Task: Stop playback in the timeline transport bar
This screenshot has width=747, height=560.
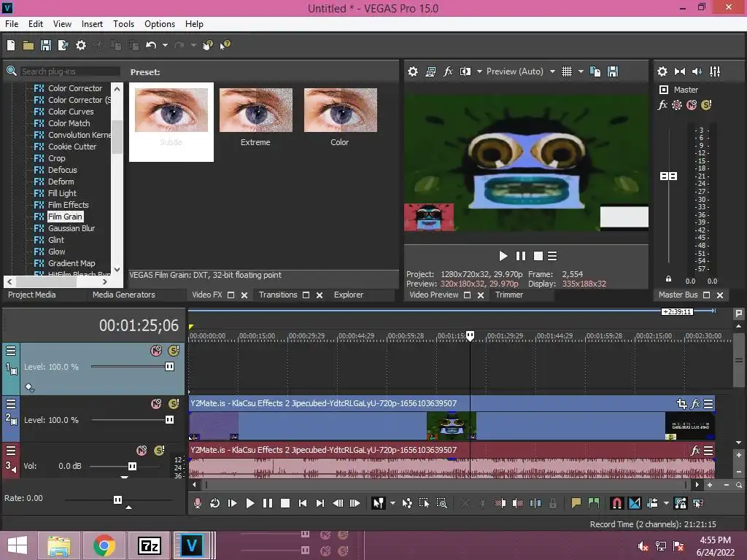Action: click(285, 503)
